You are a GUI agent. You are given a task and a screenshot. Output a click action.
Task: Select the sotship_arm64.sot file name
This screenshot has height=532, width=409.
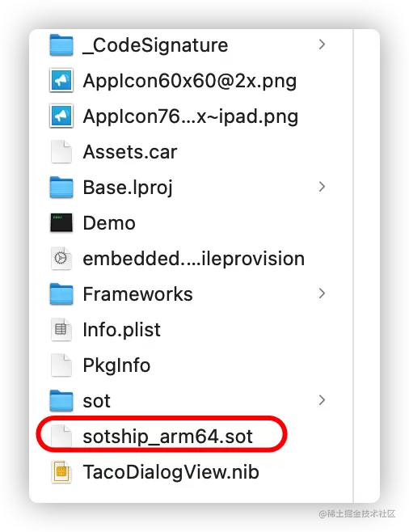coord(168,437)
